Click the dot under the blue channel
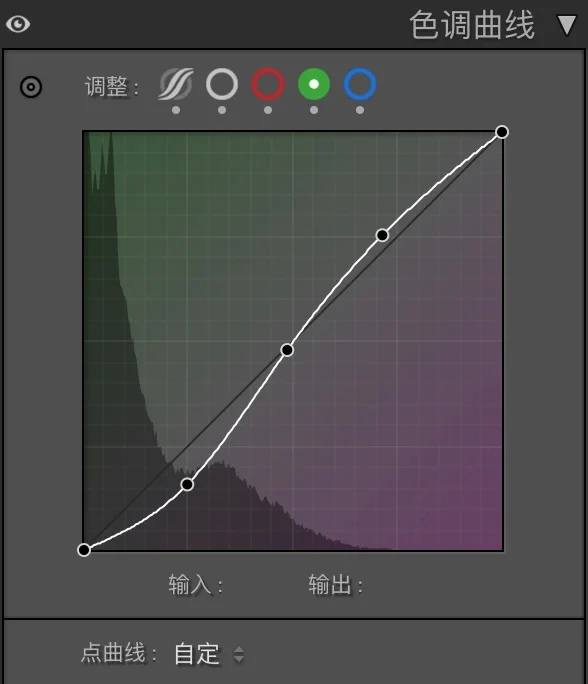 pos(360,110)
